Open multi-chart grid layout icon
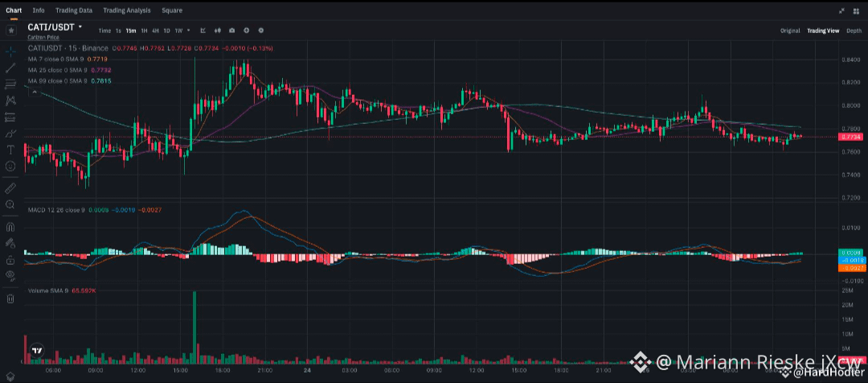Viewport: 868px width, 383px height. (x=857, y=10)
